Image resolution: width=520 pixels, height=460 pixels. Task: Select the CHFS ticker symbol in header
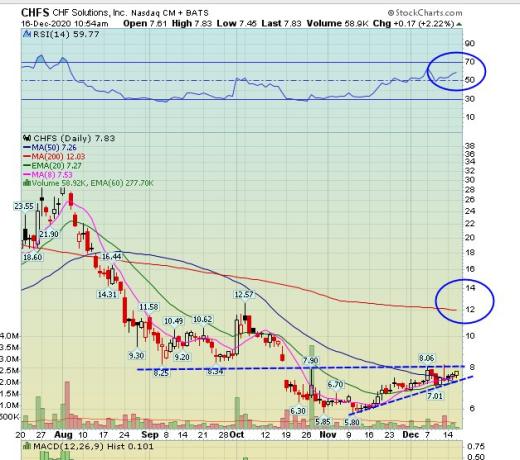(x=35, y=13)
